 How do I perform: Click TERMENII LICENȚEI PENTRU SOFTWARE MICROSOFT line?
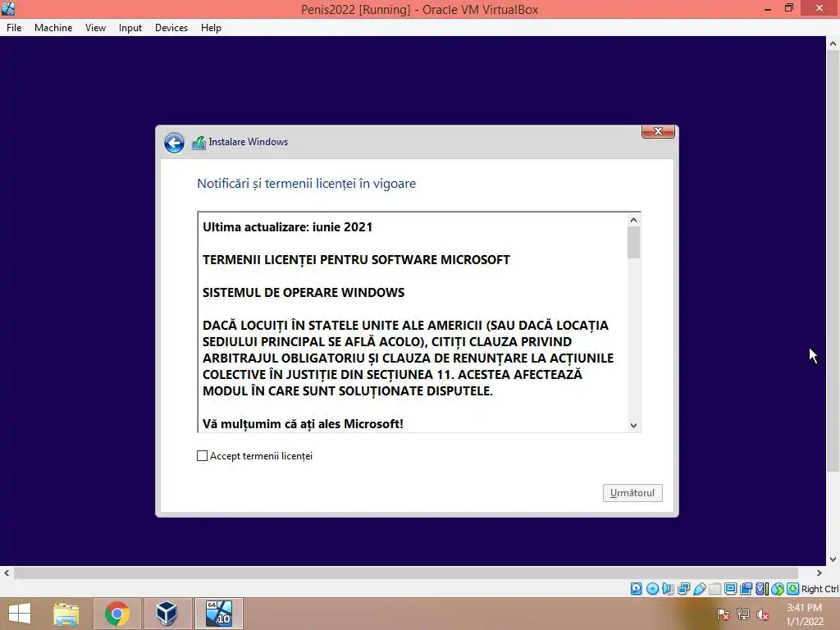coord(356,260)
